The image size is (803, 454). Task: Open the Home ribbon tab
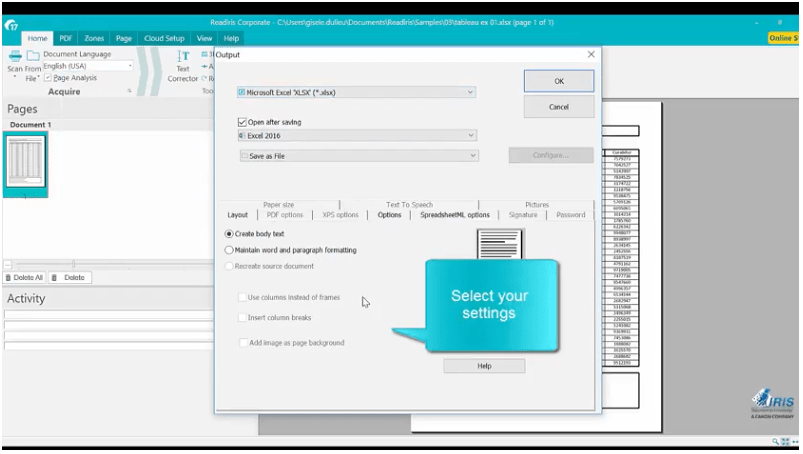pos(37,38)
